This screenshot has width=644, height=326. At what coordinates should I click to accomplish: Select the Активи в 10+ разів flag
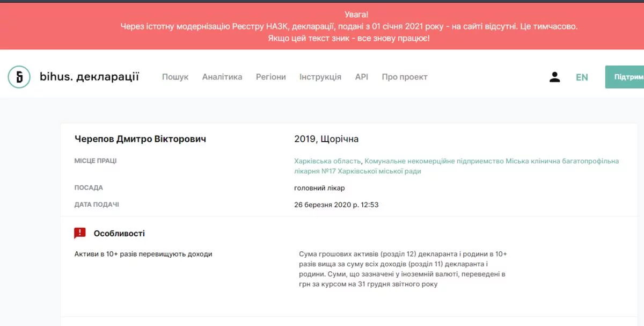tap(143, 254)
